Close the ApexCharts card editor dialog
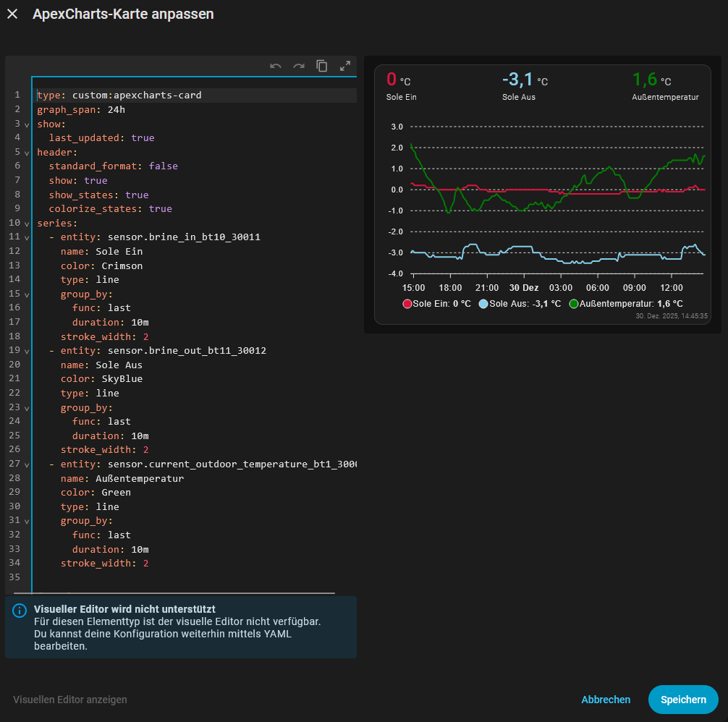 (x=12, y=14)
